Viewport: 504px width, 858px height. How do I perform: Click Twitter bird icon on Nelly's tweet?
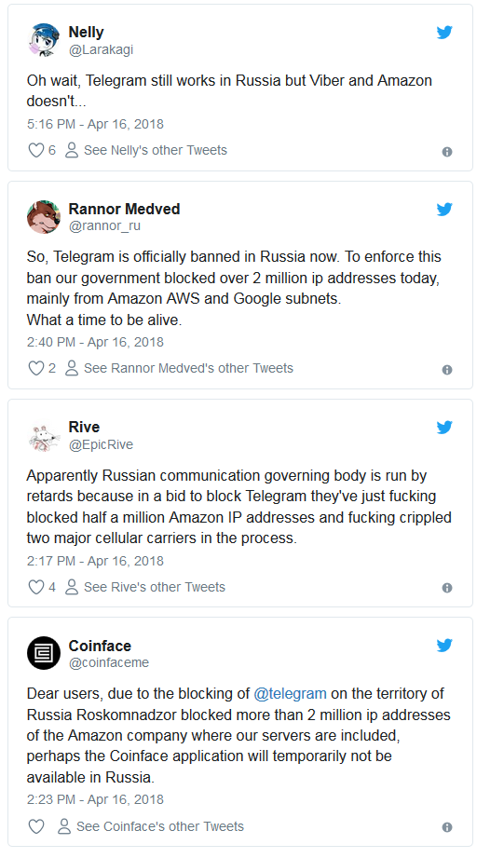pyautogui.click(x=444, y=33)
